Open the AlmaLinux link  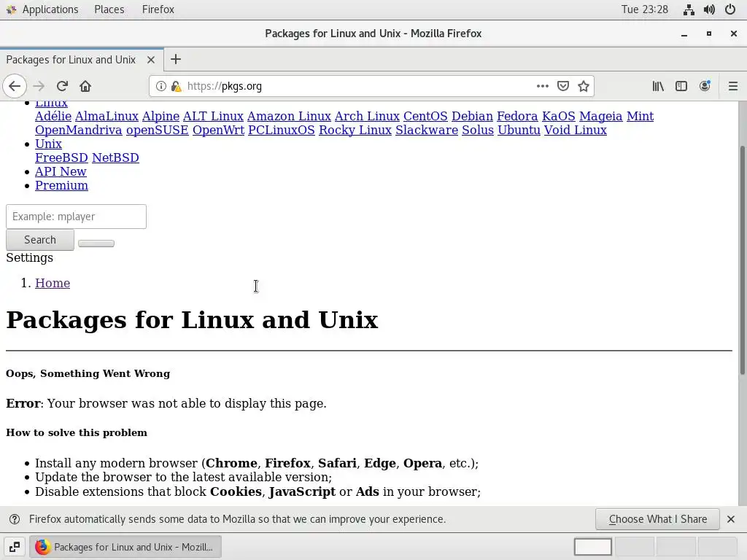coord(107,116)
